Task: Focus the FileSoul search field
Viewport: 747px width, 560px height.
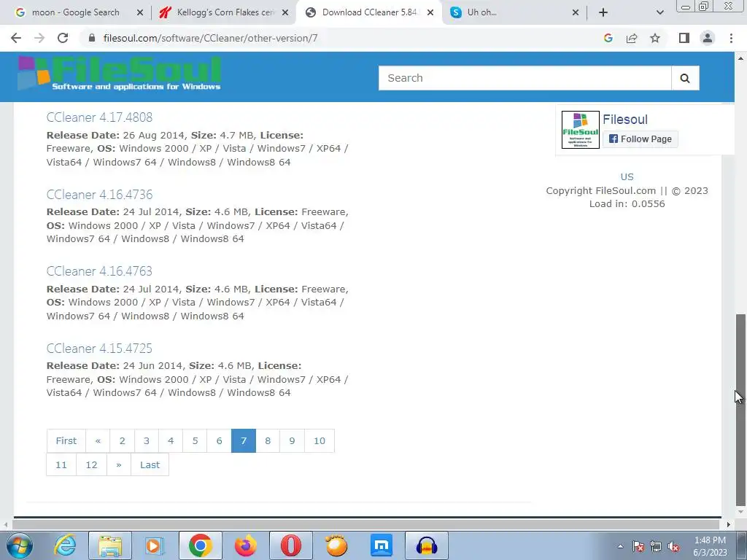Action: 525,78
